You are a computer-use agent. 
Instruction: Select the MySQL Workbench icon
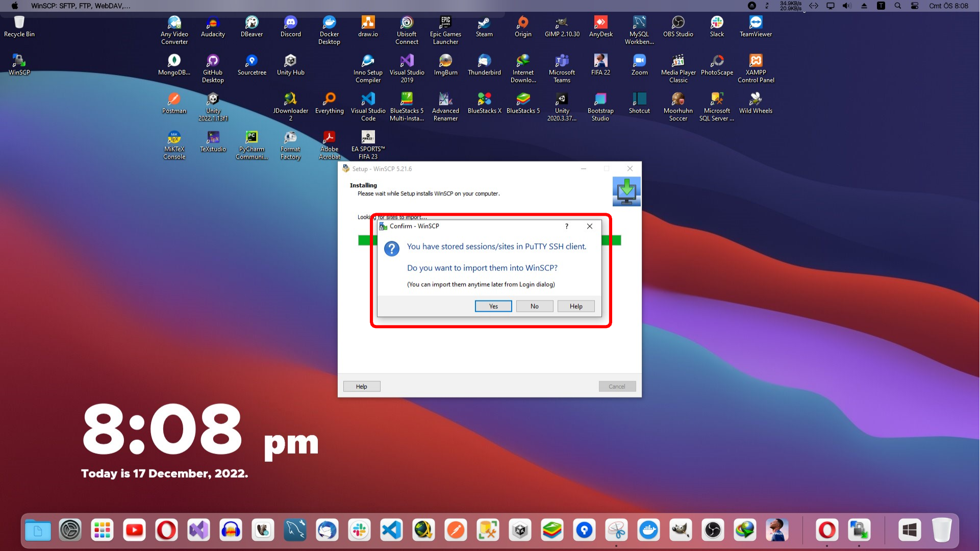pos(640,30)
